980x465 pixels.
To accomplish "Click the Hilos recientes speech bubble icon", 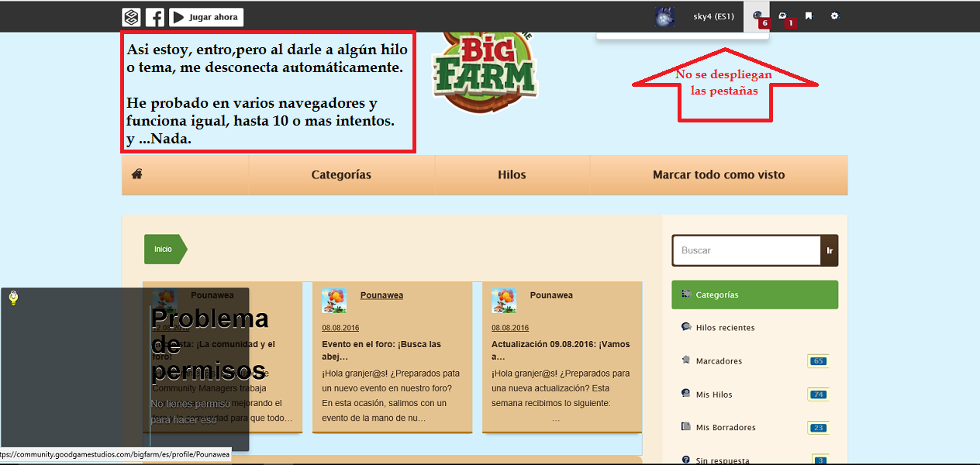I will click(x=685, y=327).
